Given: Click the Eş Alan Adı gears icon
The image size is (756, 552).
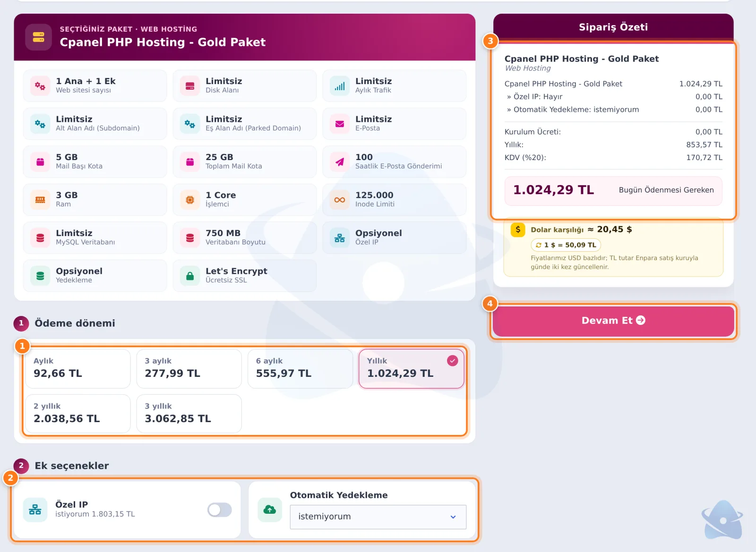Looking at the screenshot, I should 190,124.
